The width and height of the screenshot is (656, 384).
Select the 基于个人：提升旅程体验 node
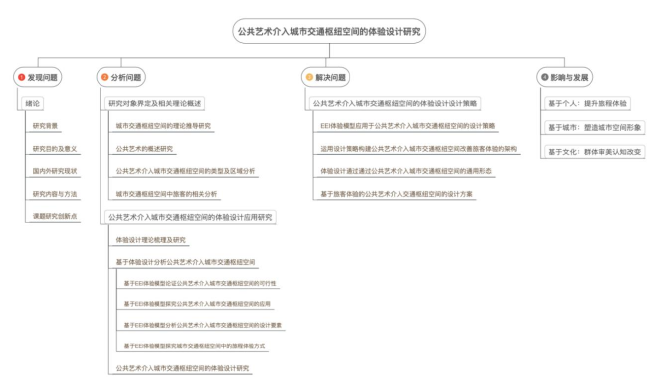(x=587, y=103)
